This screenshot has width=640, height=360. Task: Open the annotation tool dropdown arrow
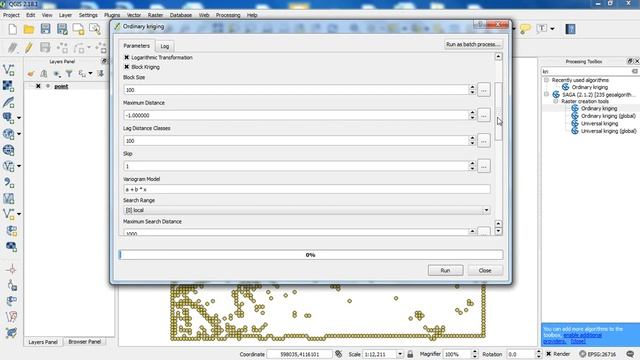coord(552,29)
